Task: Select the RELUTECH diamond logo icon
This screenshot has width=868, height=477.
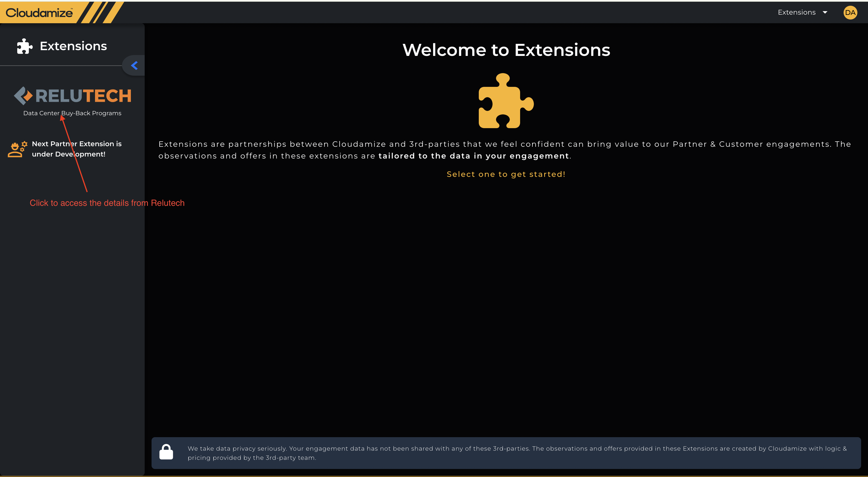Action: (x=23, y=96)
